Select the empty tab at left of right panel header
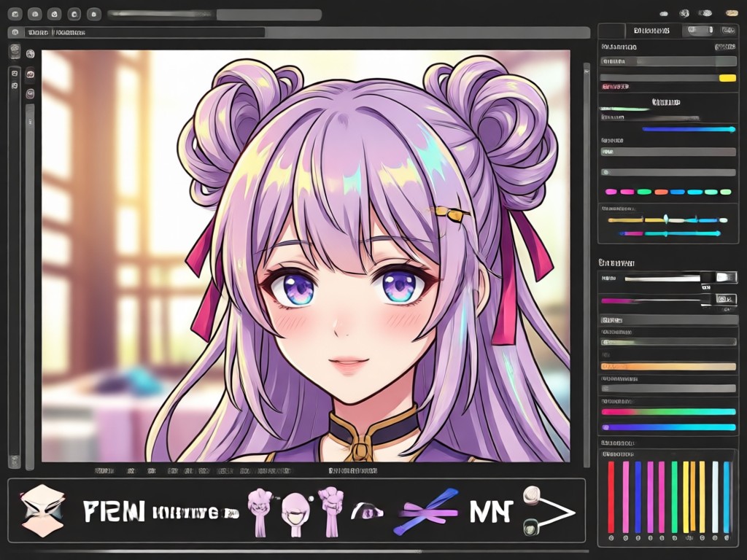 pos(611,31)
